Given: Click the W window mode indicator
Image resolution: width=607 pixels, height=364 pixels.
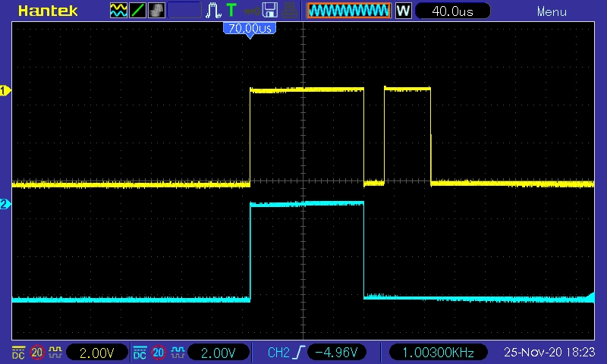Looking at the screenshot, I should tap(403, 11).
